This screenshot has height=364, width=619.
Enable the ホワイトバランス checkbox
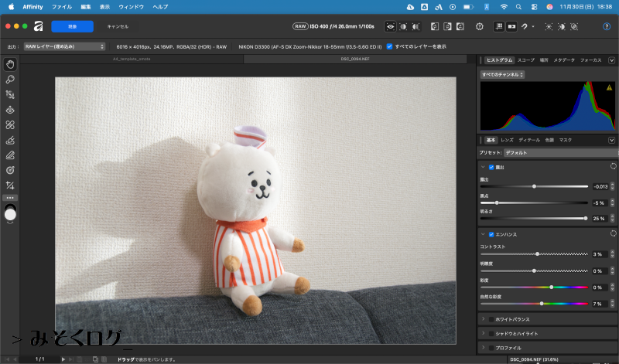[491, 318]
